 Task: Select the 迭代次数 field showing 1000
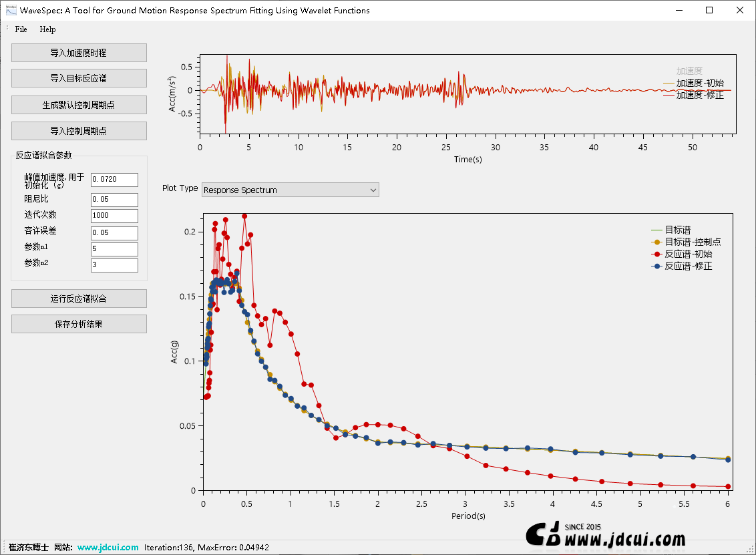tap(114, 216)
